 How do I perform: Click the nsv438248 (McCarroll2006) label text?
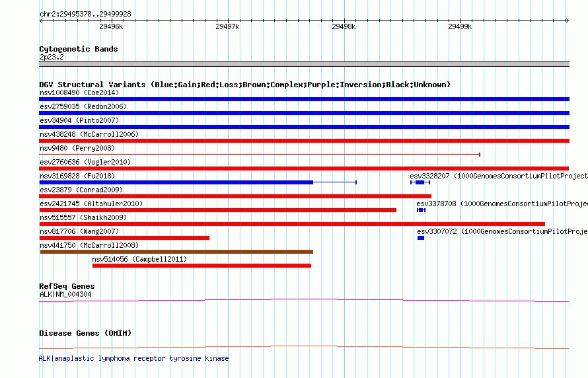(x=89, y=134)
